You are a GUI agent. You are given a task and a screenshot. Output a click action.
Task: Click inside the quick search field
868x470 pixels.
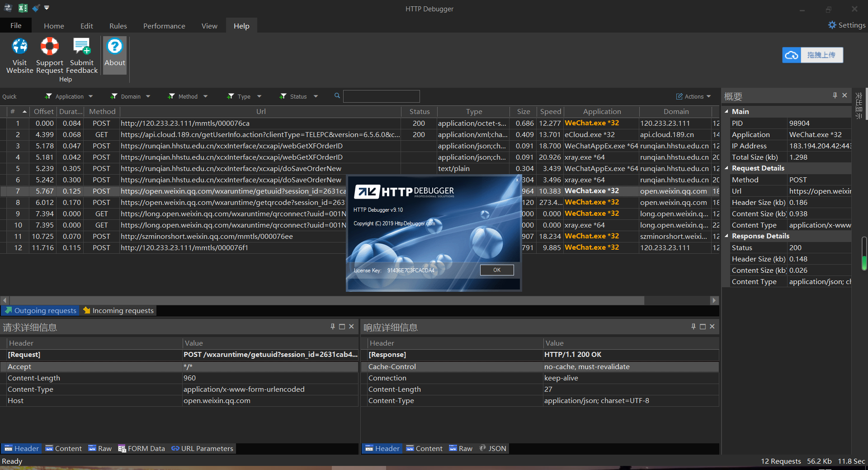tap(381, 96)
